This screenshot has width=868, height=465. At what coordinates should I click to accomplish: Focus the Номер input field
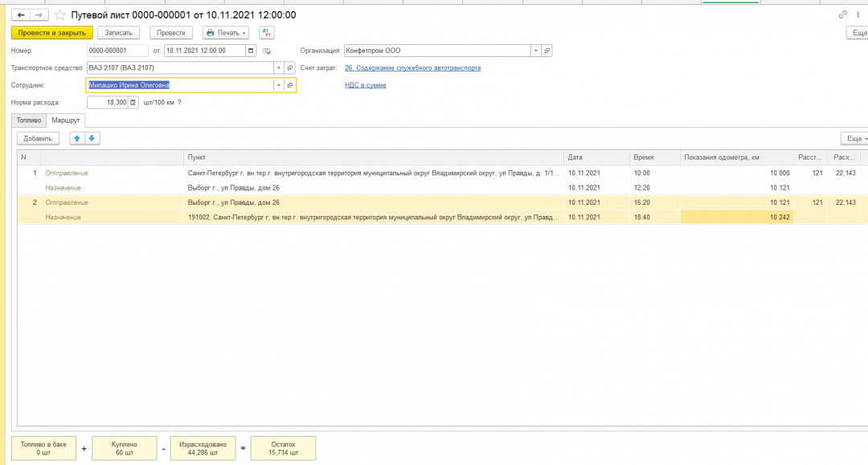pyautogui.click(x=117, y=51)
